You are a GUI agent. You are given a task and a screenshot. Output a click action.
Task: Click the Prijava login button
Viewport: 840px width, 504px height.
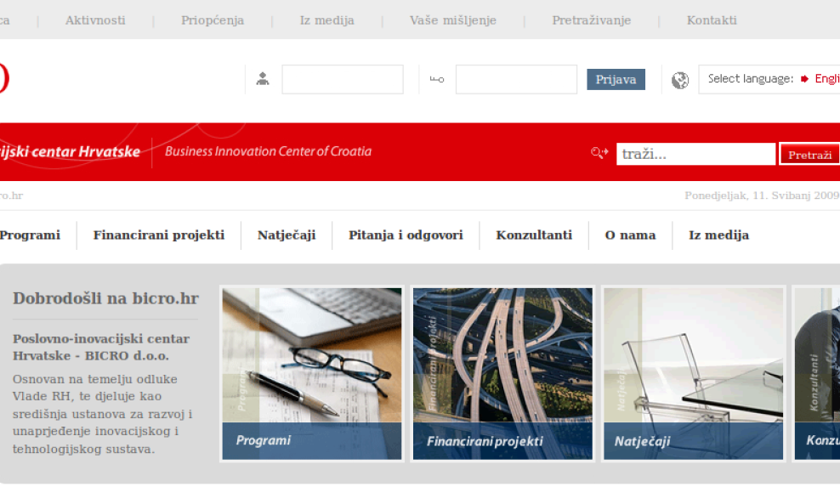click(x=616, y=79)
